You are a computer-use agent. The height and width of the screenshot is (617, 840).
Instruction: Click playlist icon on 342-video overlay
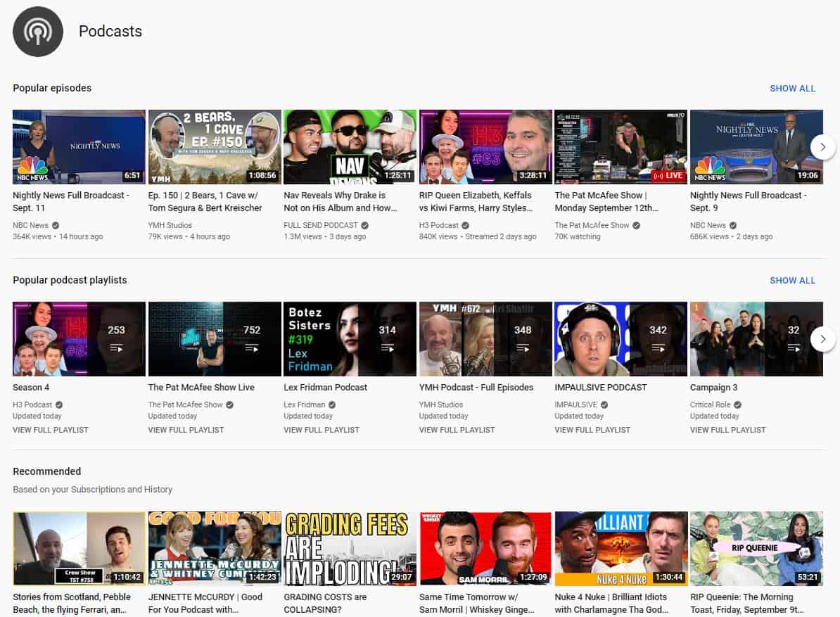pos(658,349)
